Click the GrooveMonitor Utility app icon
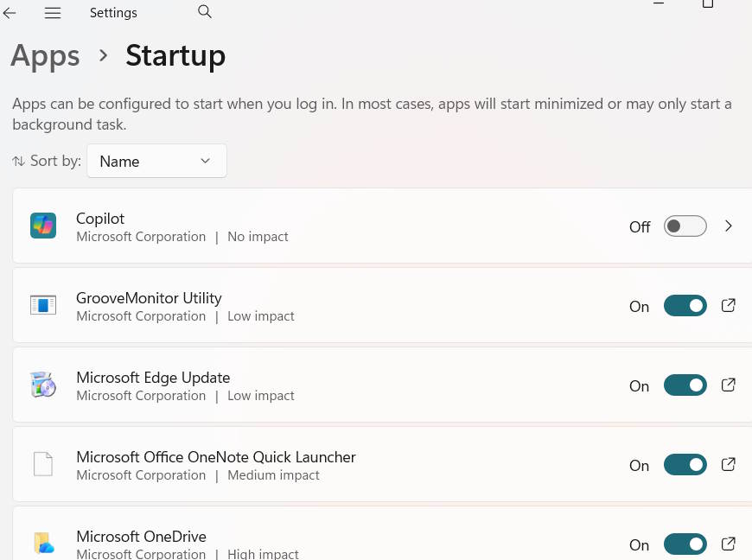Screen dimensions: 752x560 pyautogui.click(x=43, y=305)
